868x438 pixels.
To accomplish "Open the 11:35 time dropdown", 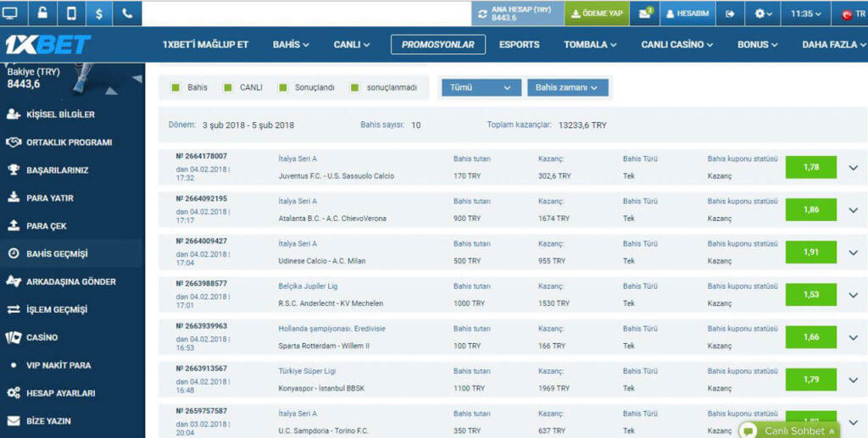I will pyautogui.click(x=805, y=14).
